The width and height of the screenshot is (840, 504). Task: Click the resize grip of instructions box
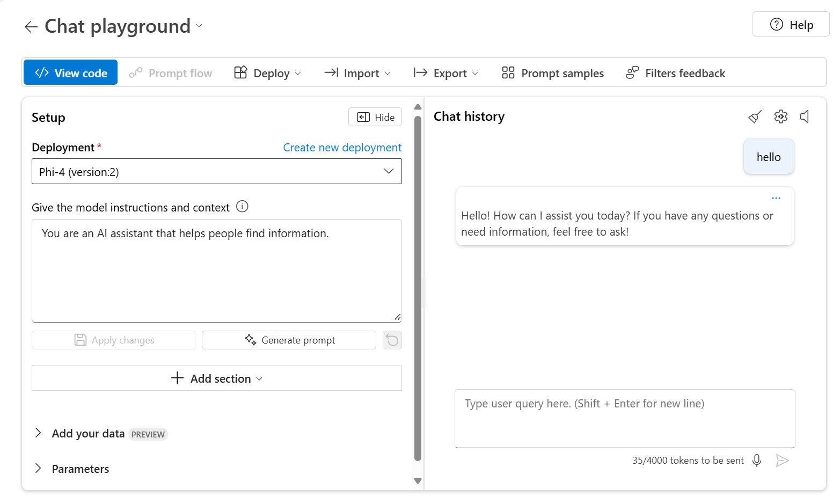tap(397, 317)
